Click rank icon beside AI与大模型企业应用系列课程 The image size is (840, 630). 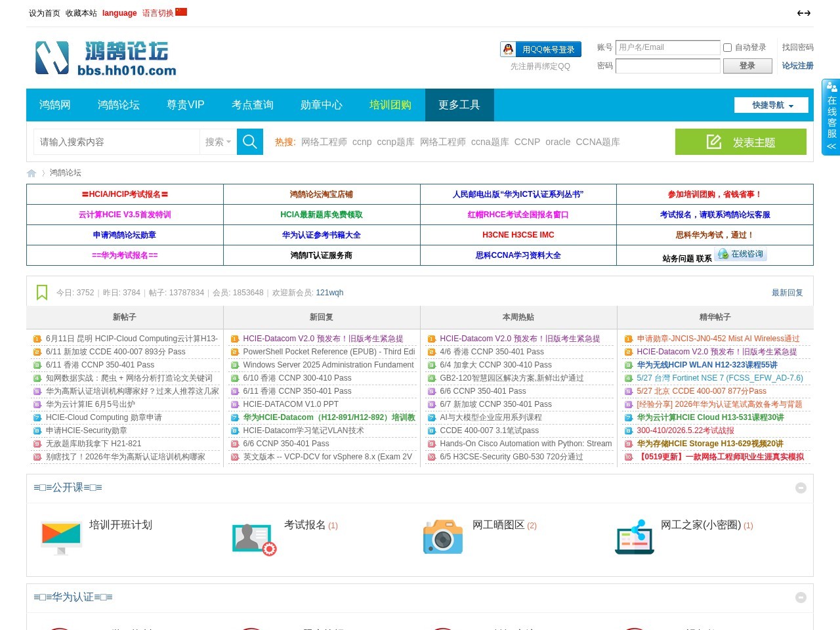pyautogui.click(x=432, y=417)
